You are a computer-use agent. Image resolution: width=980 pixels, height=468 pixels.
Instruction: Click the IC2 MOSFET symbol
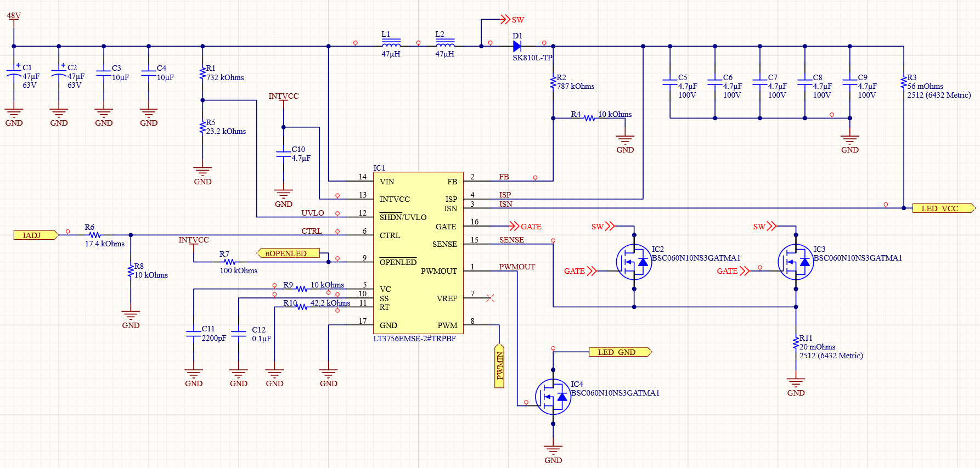click(634, 262)
